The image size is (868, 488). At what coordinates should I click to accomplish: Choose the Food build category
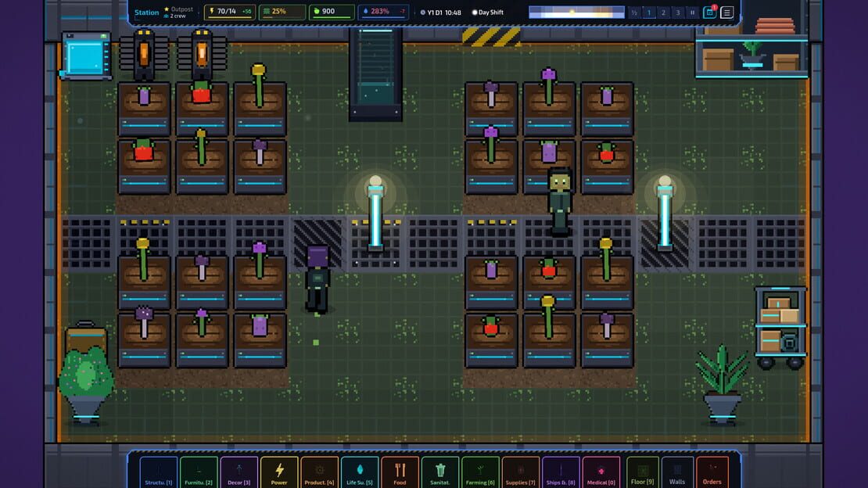(x=400, y=472)
